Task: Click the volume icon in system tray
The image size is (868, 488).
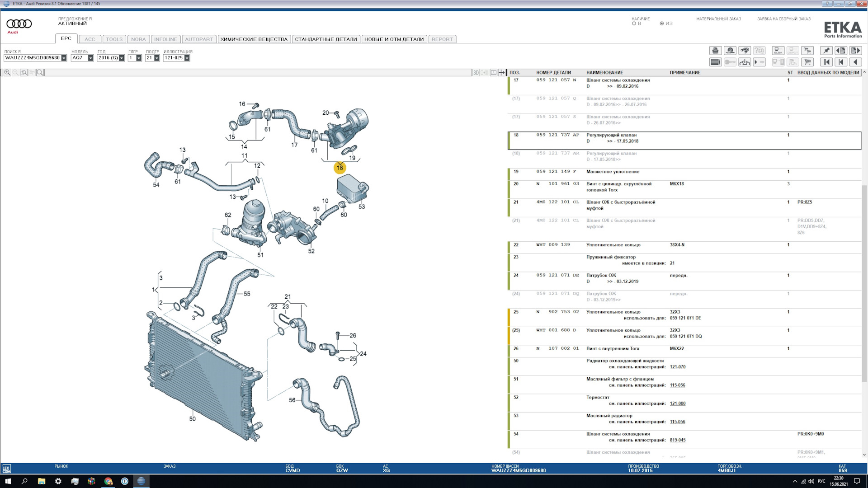Action: click(x=811, y=481)
